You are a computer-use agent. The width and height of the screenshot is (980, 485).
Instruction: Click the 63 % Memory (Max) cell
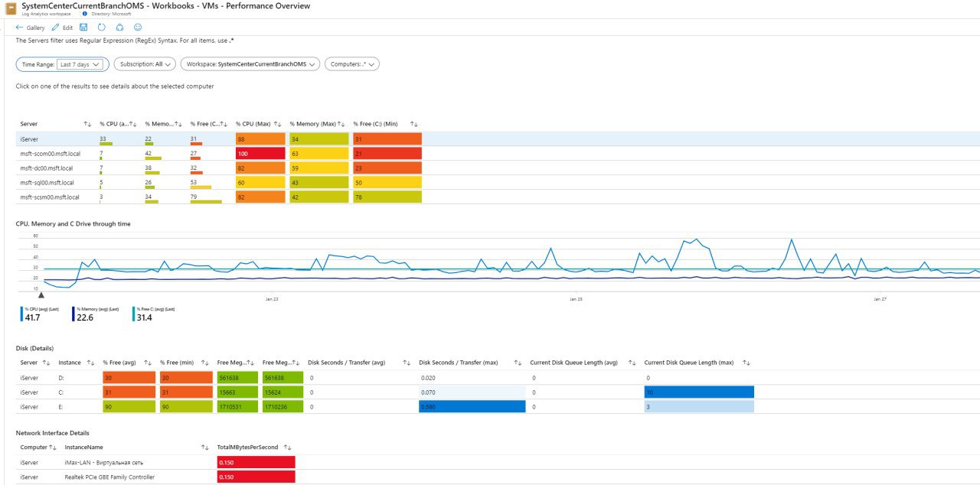pos(319,154)
